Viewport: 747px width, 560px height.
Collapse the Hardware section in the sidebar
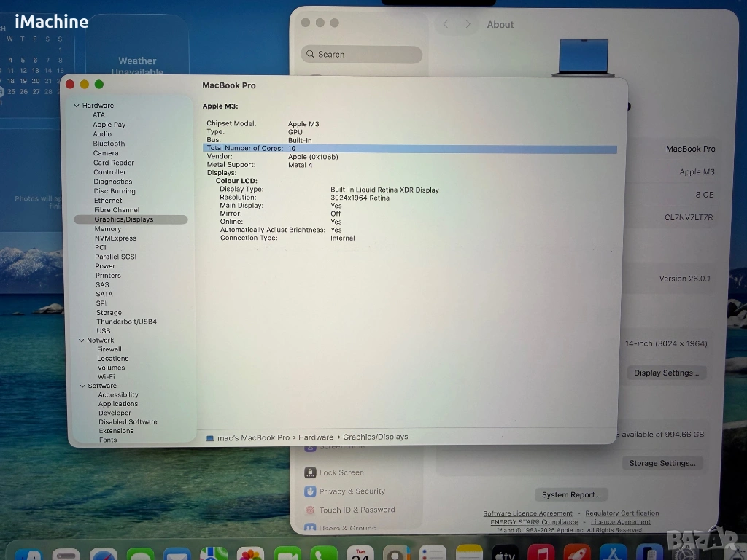point(77,106)
